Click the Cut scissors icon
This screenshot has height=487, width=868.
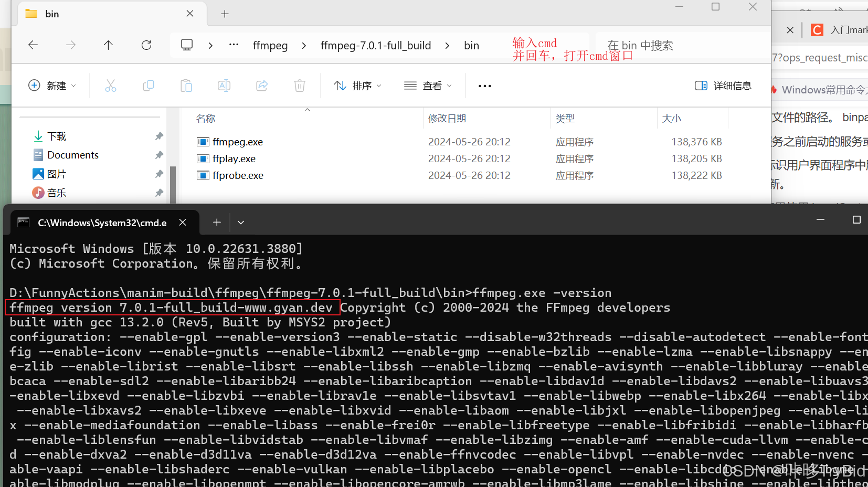pyautogui.click(x=111, y=86)
